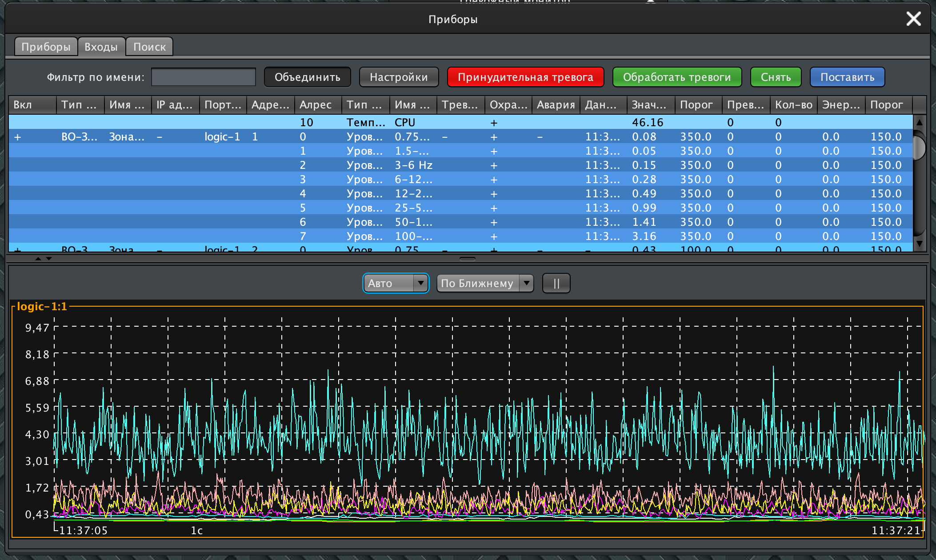Click the small collapse-up arrow below table
The image size is (936, 560).
point(38,258)
